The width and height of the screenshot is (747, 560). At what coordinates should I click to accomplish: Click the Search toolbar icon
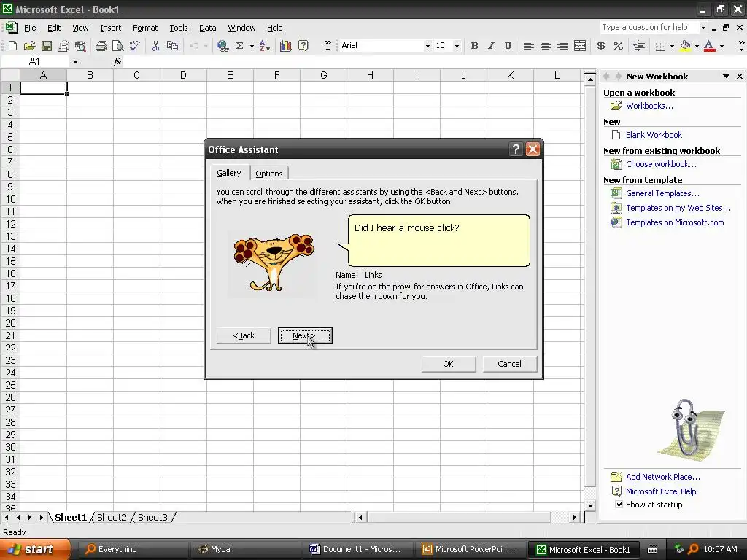tap(80, 46)
